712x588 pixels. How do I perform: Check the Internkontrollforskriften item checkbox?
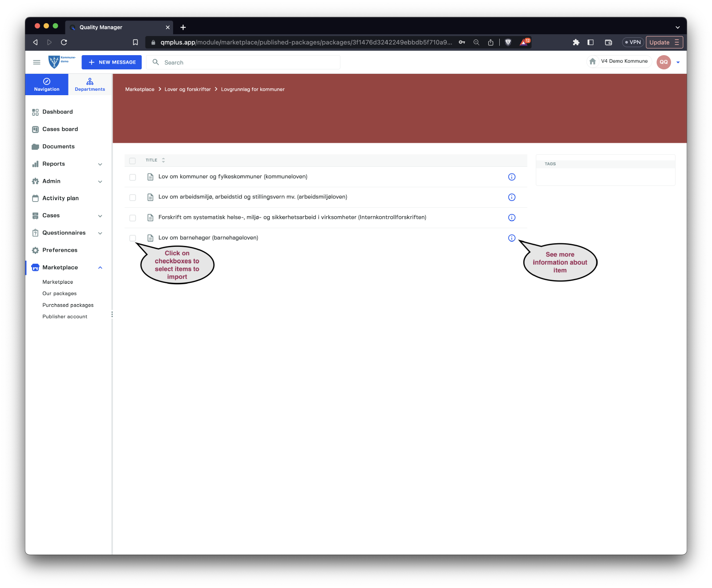pos(133,218)
